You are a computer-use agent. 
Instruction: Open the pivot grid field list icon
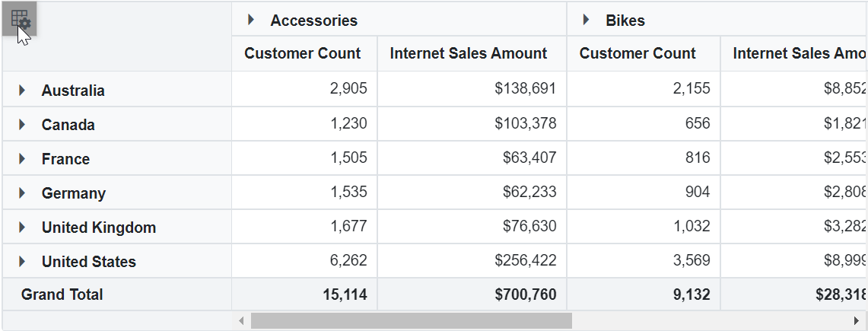(20, 19)
